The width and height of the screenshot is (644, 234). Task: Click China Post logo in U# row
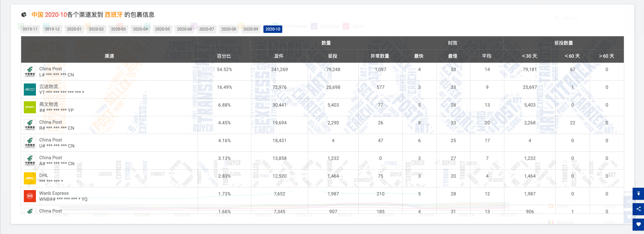click(x=30, y=143)
